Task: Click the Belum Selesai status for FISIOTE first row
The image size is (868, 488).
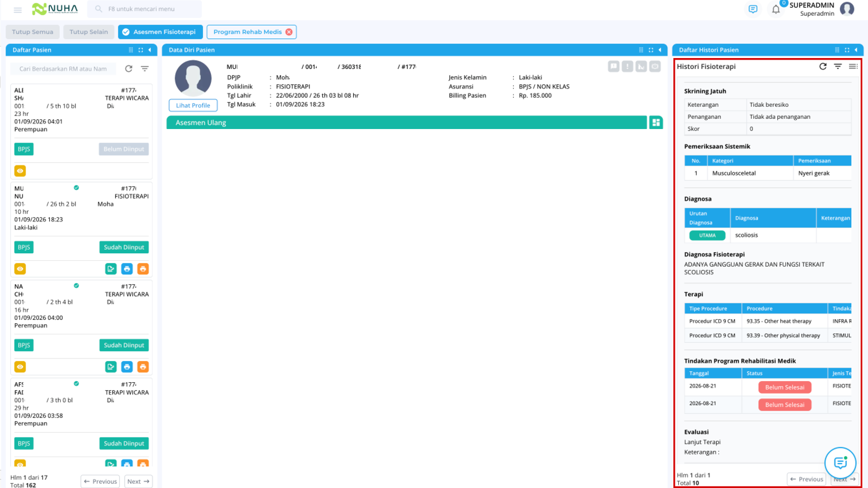Action: pos(784,387)
